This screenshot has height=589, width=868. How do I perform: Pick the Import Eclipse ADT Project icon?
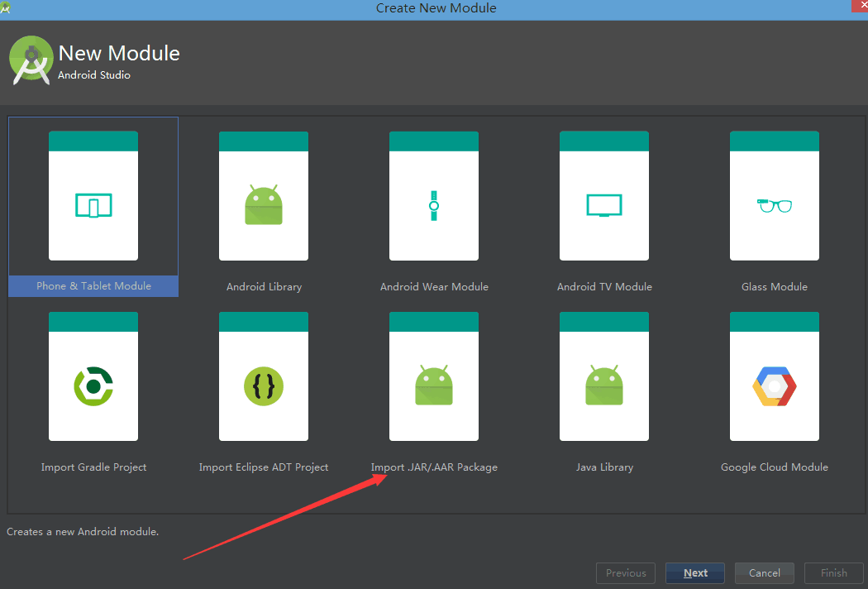[264, 386]
